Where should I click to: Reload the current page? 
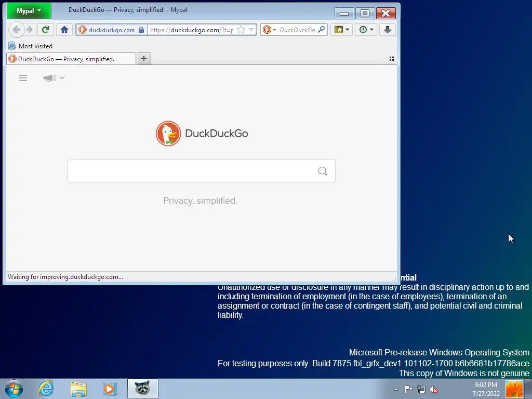click(x=45, y=30)
